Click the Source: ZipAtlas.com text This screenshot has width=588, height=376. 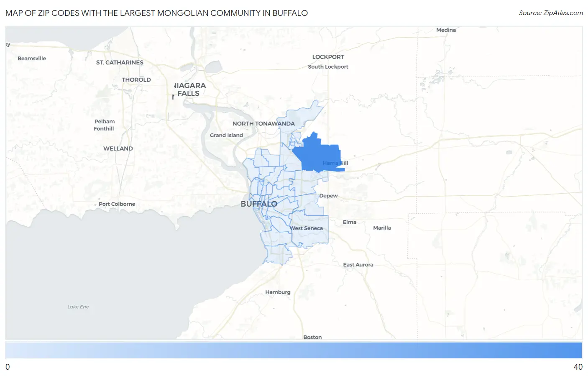click(x=551, y=13)
